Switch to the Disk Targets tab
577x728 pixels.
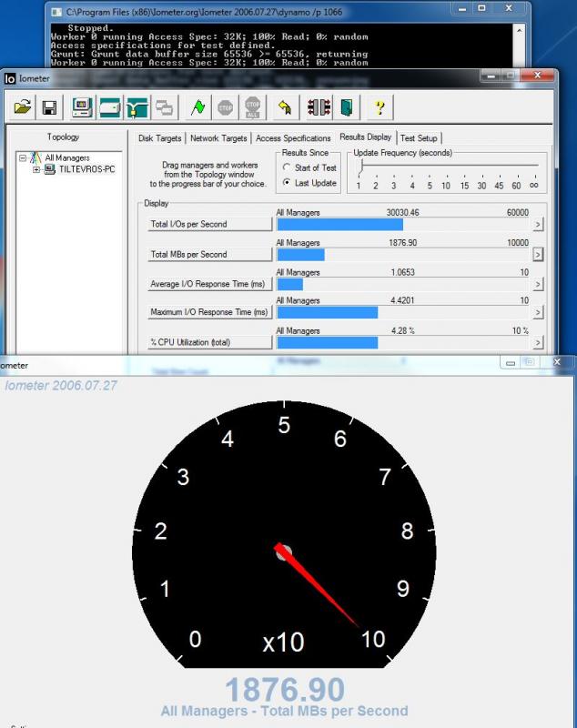(159, 138)
